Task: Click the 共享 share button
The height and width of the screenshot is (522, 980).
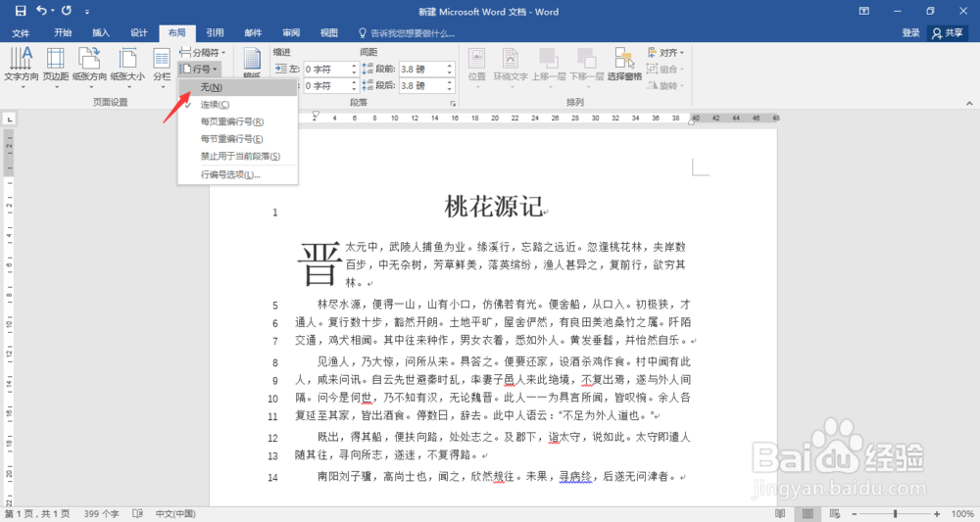Action: (948, 33)
